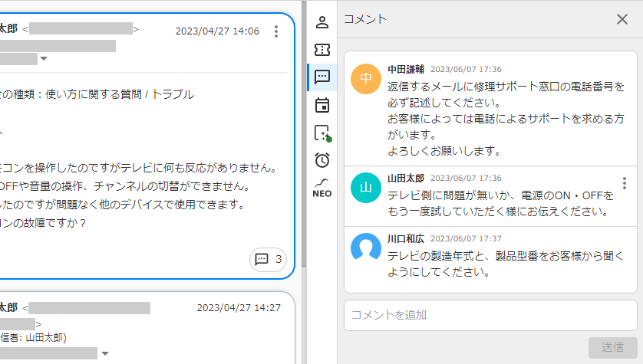Expand recipient details of 14:27 message
Screen dimensions: 643x364
tap(105, 353)
